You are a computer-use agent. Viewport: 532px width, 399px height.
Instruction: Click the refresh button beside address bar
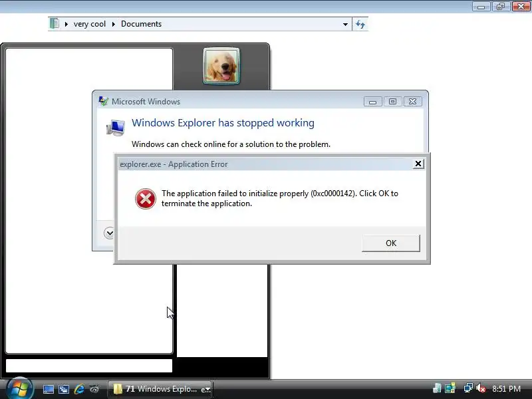click(360, 24)
